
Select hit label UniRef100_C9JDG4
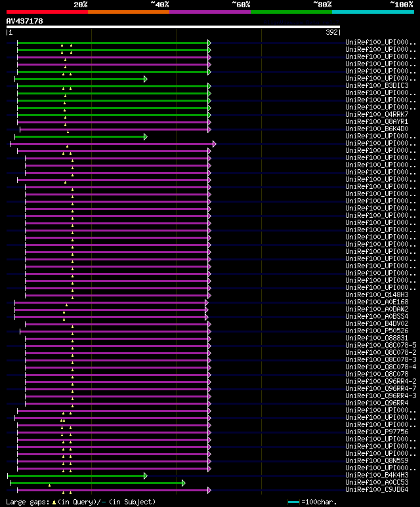(x=377, y=489)
